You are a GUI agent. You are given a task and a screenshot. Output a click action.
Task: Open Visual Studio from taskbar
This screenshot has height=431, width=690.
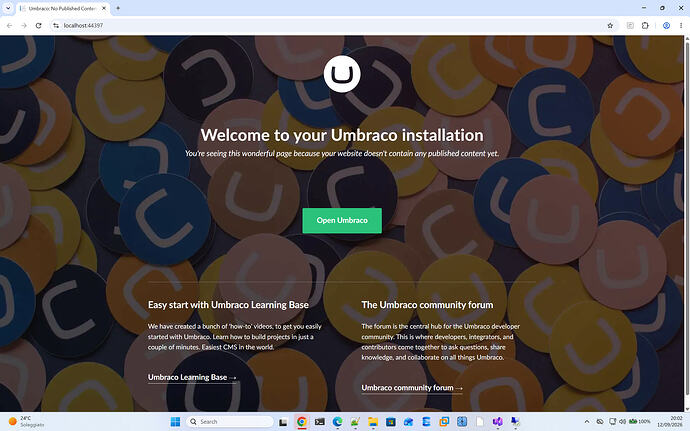click(497, 422)
